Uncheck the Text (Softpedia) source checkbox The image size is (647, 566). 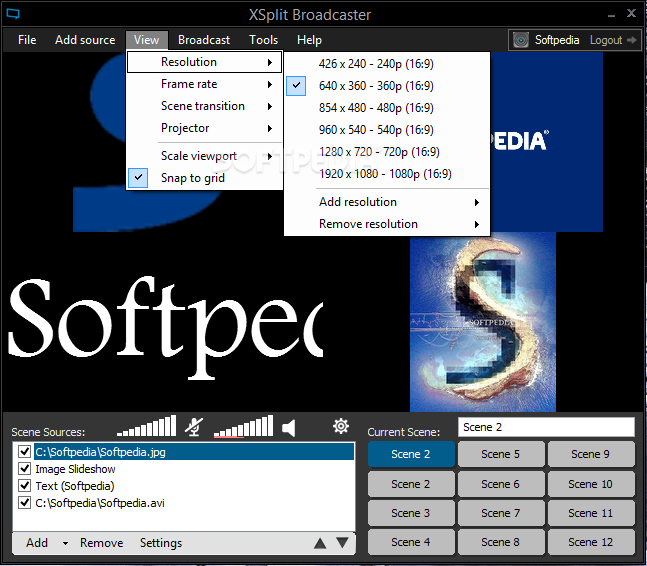point(24,486)
